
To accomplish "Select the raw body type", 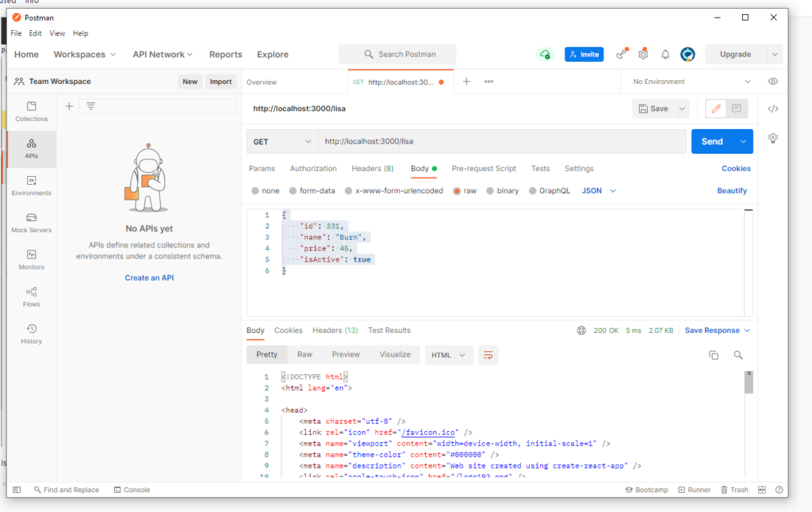I will (x=456, y=191).
